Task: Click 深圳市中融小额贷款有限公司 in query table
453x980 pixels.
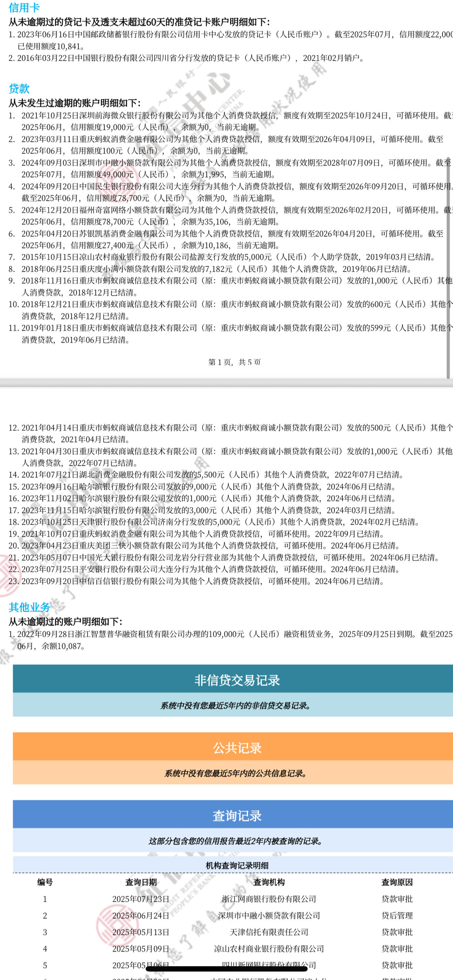Action: (269, 915)
